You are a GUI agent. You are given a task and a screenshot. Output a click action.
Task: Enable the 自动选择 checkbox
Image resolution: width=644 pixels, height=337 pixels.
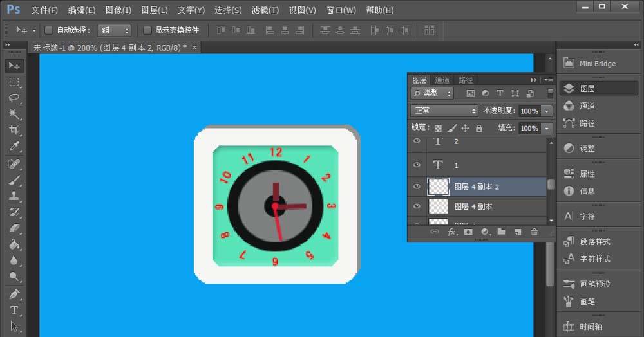49,30
